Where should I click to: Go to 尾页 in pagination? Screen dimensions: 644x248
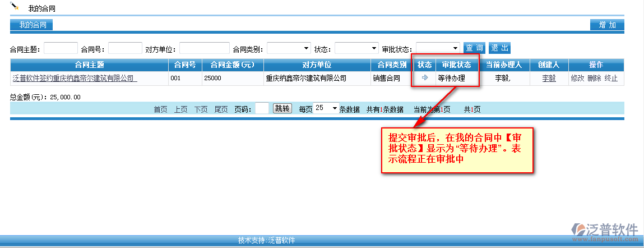coord(221,109)
